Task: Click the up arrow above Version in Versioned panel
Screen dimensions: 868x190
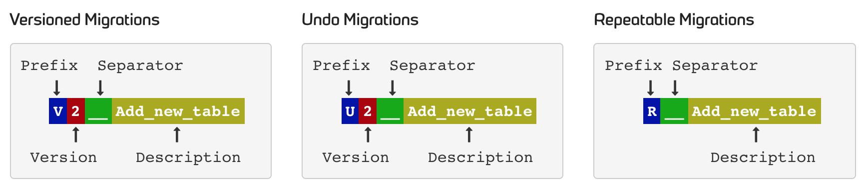Action: tap(76, 134)
